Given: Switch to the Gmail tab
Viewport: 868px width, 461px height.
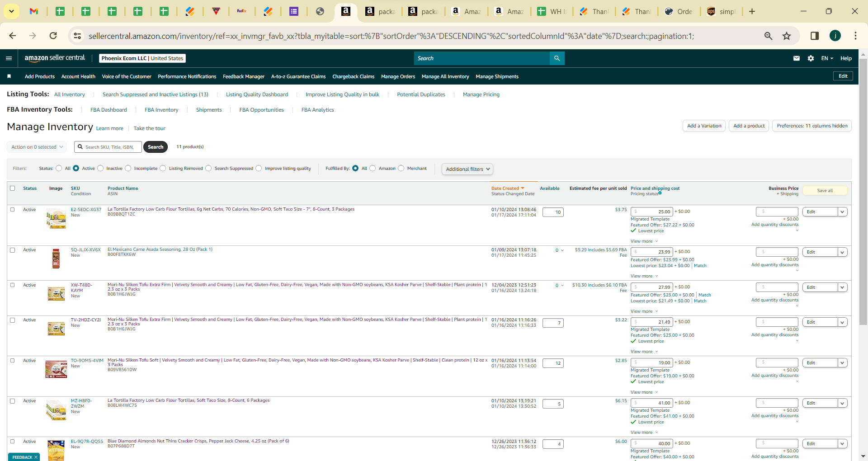Looking at the screenshot, I should click(34, 11).
